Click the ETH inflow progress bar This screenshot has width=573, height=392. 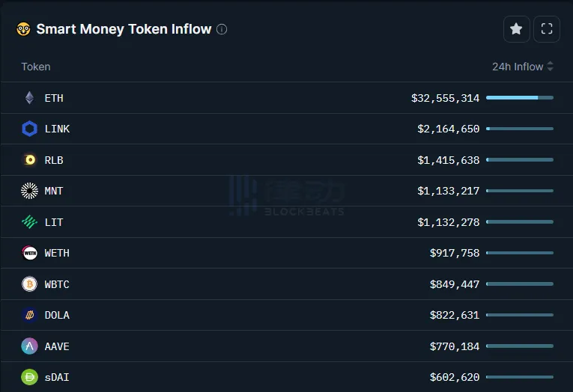coord(519,98)
